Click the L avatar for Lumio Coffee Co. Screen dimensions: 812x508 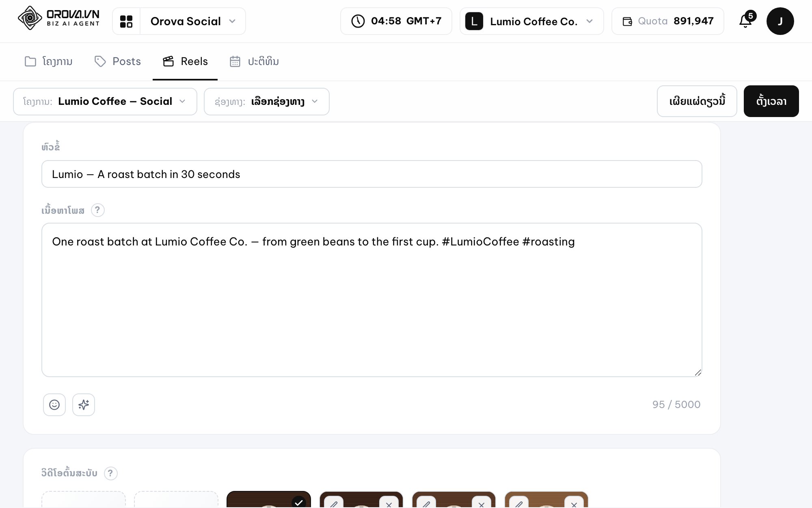[x=474, y=21]
